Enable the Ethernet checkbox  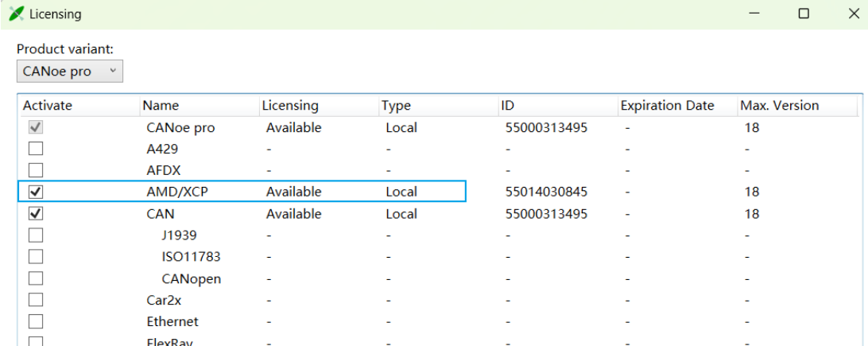click(36, 321)
